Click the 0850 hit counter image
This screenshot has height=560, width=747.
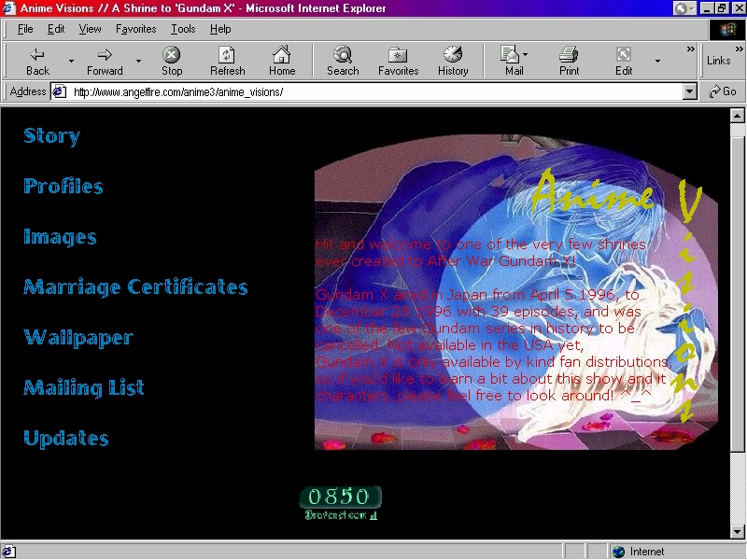tap(340, 497)
